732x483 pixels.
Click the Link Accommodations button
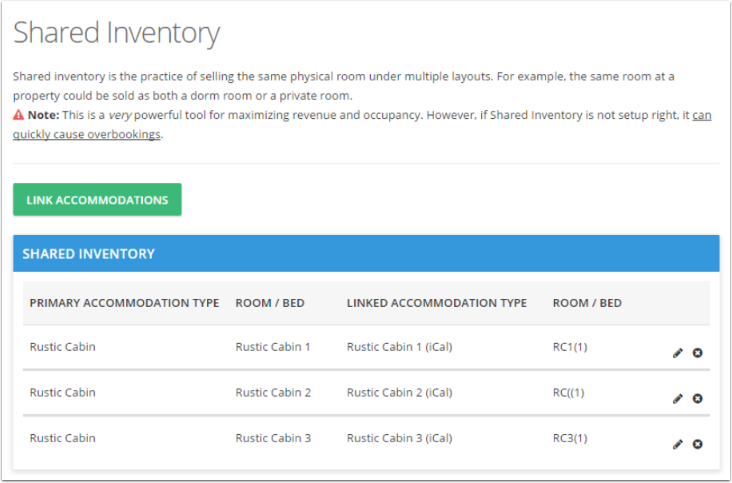tap(97, 200)
